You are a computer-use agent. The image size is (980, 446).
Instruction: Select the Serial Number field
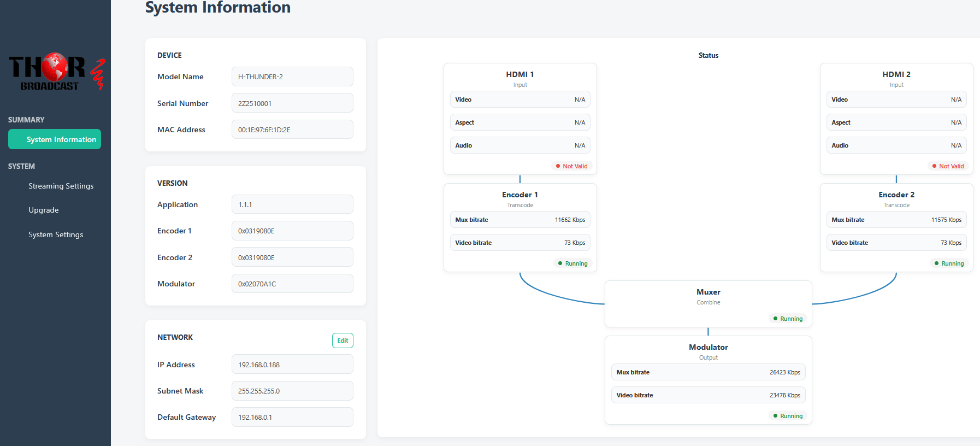(292, 103)
